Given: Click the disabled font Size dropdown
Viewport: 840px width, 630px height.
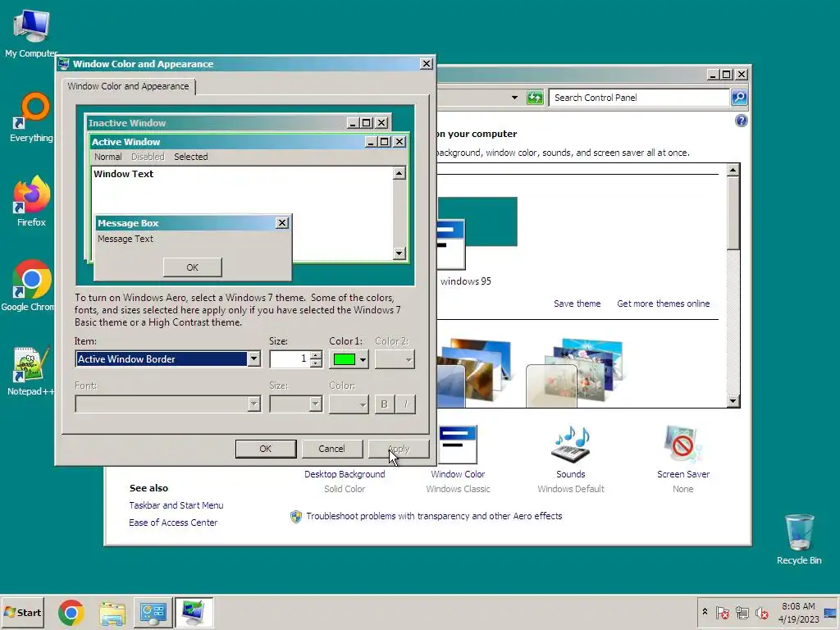Looking at the screenshot, I should coord(295,404).
